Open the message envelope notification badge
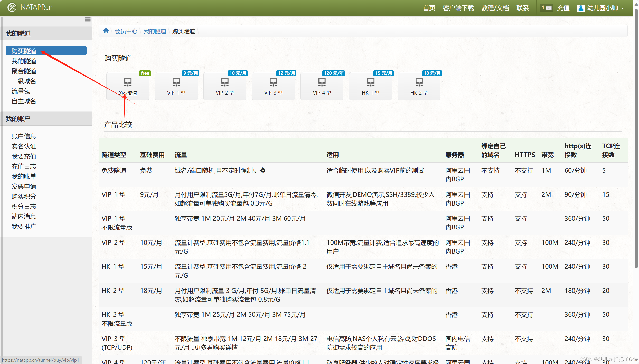Image resolution: width=639 pixels, height=364 pixels. click(x=546, y=8)
